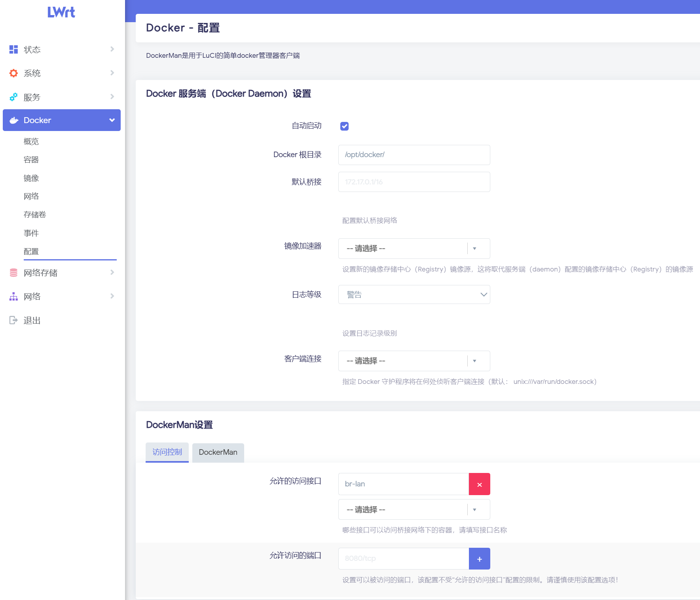The height and width of the screenshot is (600, 700).
Task: Switch to the 访问控制 tab
Action: (167, 452)
